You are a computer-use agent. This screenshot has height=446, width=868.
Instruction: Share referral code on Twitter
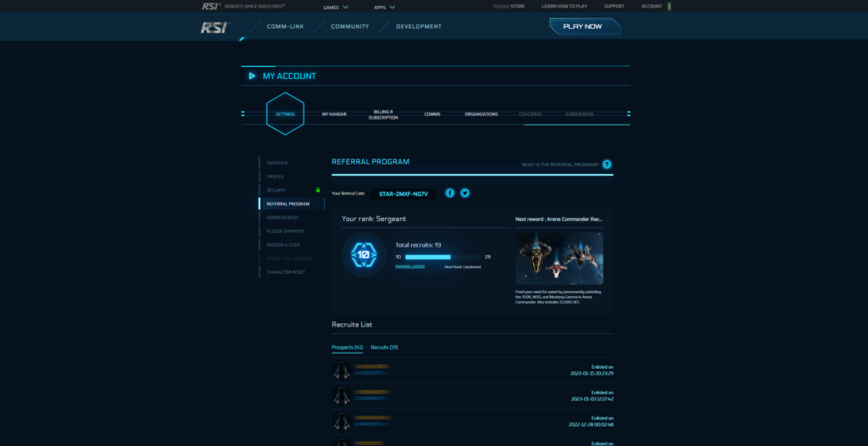pyautogui.click(x=465, y=192)
